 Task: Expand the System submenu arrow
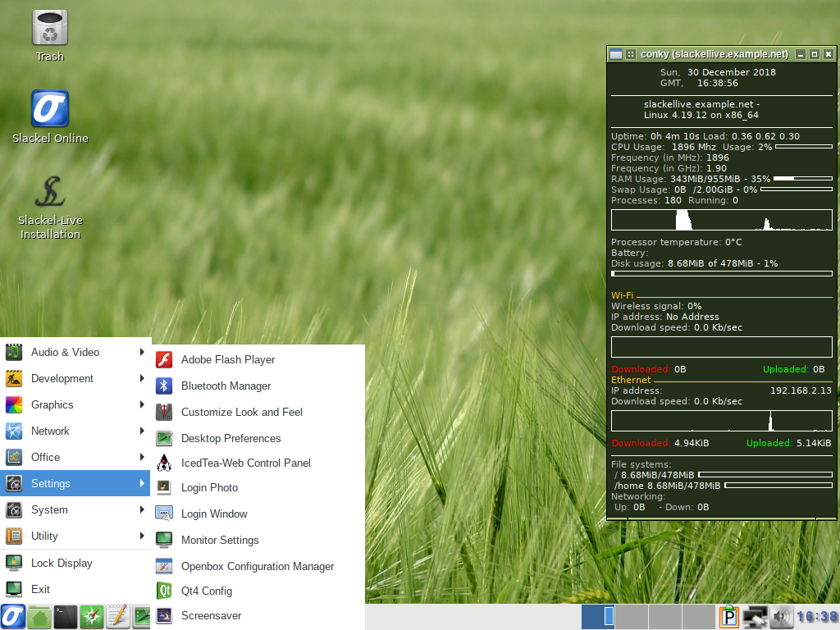[141, 509]
